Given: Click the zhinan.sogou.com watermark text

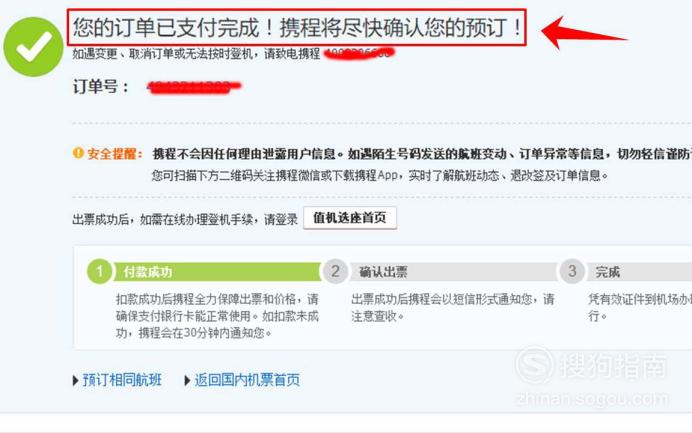Looking at the screenshot, I should [592, 399].
